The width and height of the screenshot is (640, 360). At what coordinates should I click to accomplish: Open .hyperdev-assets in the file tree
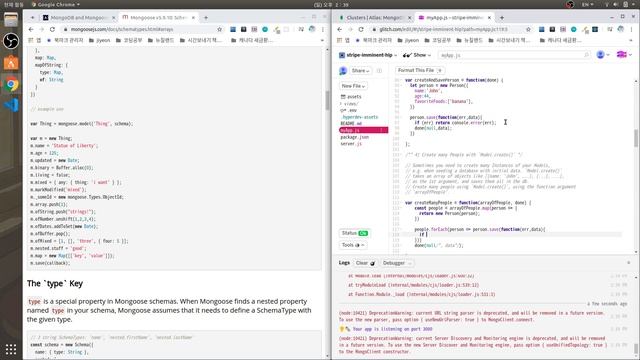[x=359, y=117]
